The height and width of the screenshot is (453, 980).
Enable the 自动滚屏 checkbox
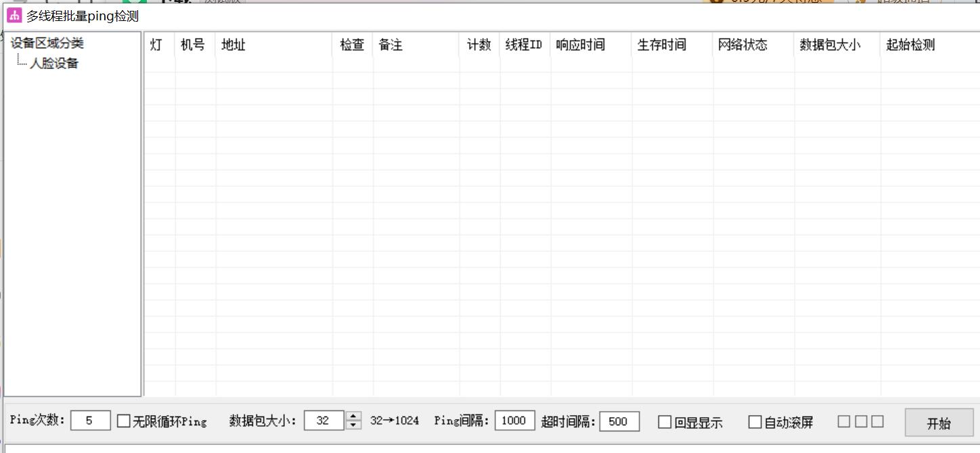point(755,423)
